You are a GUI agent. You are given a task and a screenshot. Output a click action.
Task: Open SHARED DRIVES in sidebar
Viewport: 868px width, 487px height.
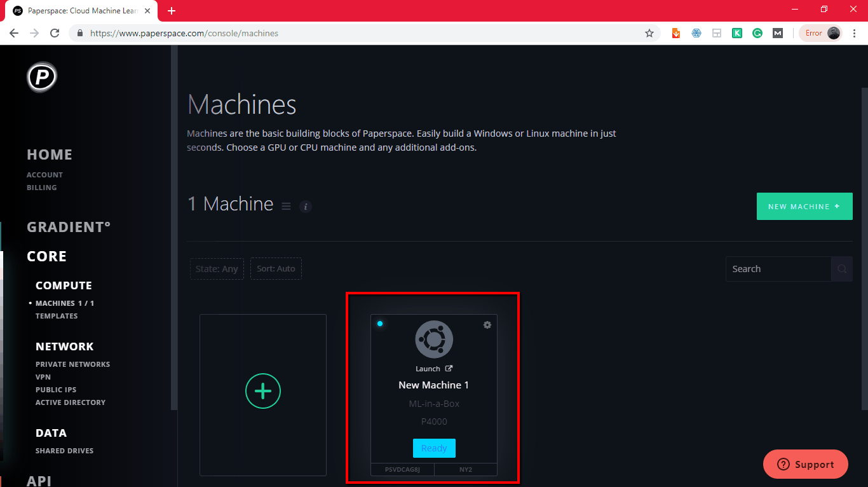pos(64,451)
